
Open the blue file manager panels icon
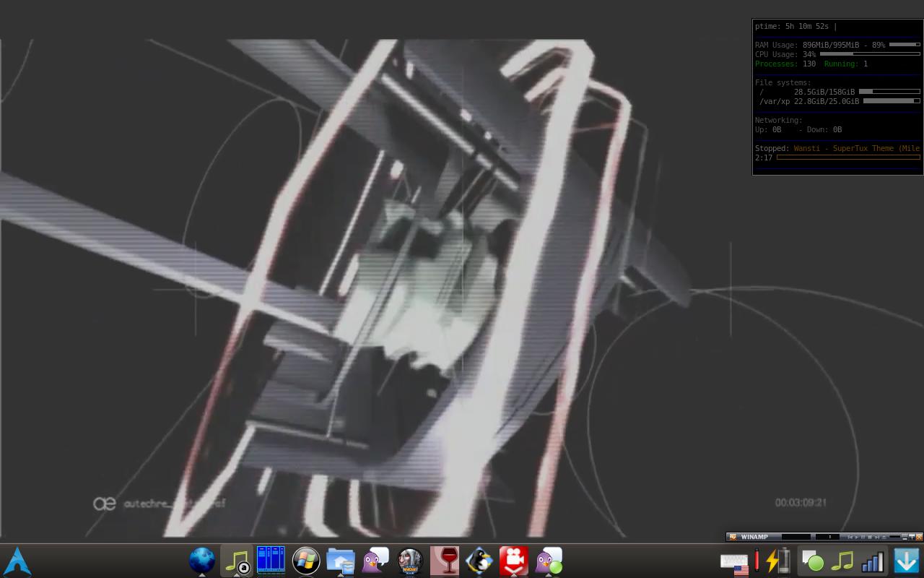(271, 561)
